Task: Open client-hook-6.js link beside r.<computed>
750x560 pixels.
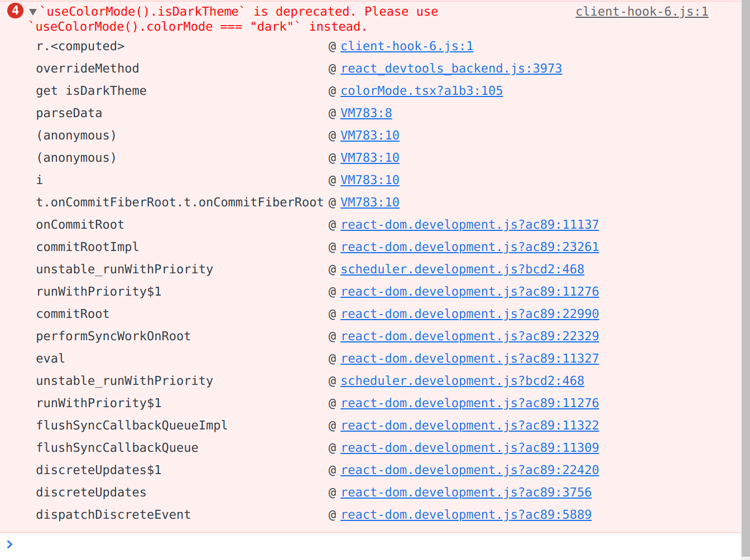Action: click(x=407, y=46)
